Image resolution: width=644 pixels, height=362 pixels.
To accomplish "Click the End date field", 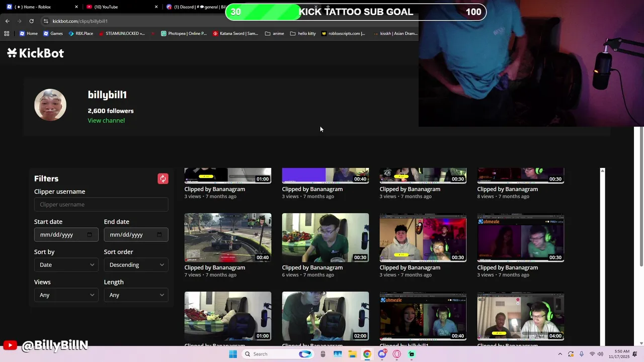I will tap(136, 235).
